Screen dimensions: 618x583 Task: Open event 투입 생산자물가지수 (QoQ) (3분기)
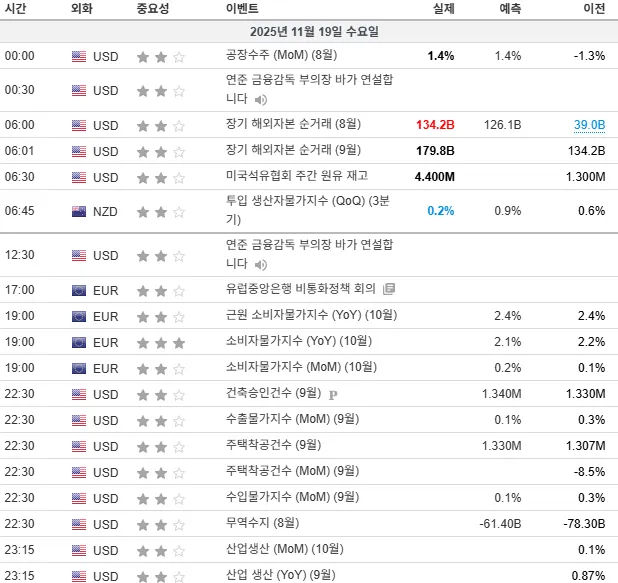pyautogui.click(x=308, y=210)
